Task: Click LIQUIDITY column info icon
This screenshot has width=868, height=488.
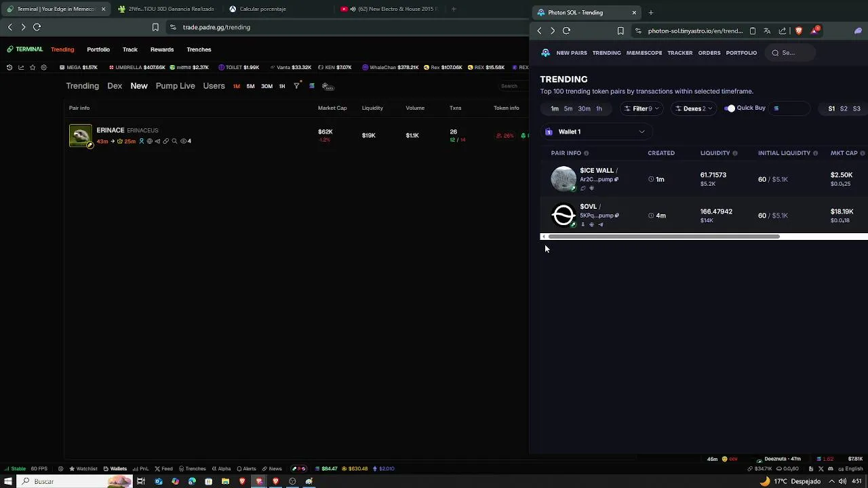Action: point(735,153)
